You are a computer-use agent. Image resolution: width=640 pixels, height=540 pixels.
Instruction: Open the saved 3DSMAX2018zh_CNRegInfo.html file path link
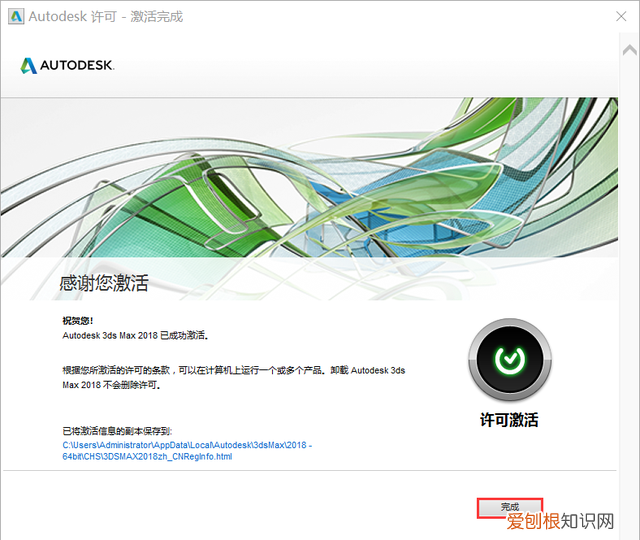coord(187,451)
